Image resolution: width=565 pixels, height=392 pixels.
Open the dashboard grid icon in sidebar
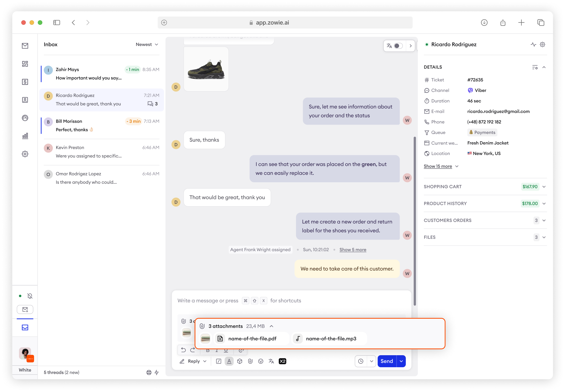point(25,64)
